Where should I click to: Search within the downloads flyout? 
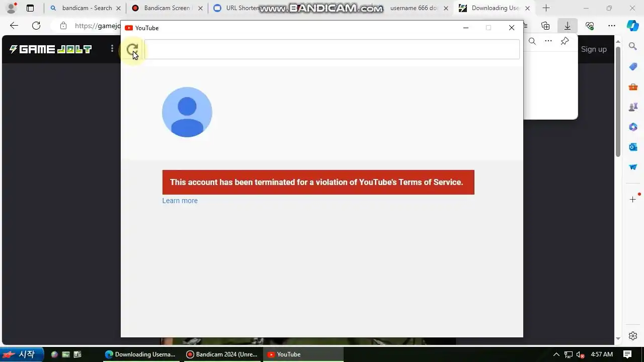pyautogui.click(x=532, y=41)
